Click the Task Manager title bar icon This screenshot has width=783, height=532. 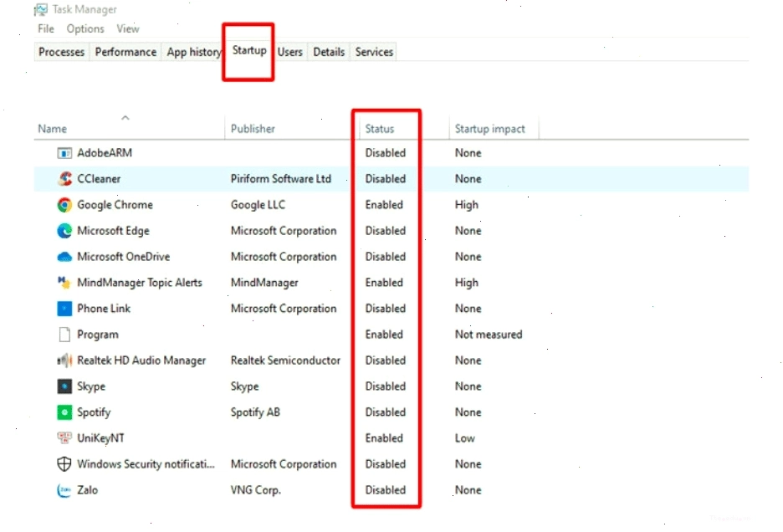coord(41,9)
